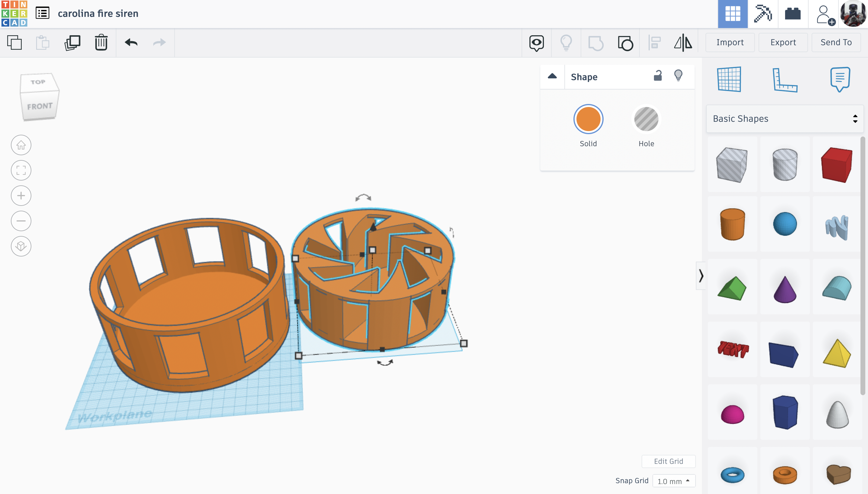Image resolution: width=868 pixels, height=494 pixels.
Task: Click the Copy tool icon
Action: tap(14, 43)
